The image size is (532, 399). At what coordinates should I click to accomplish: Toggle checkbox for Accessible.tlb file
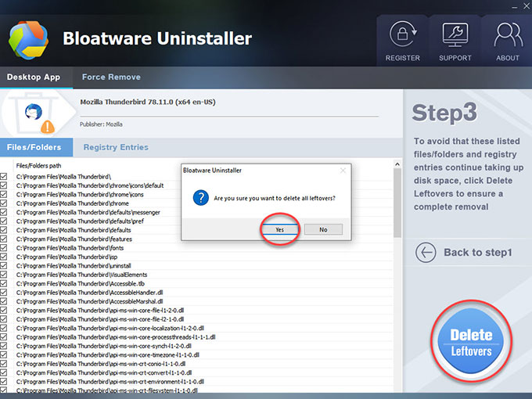click(x=4, y=283)
